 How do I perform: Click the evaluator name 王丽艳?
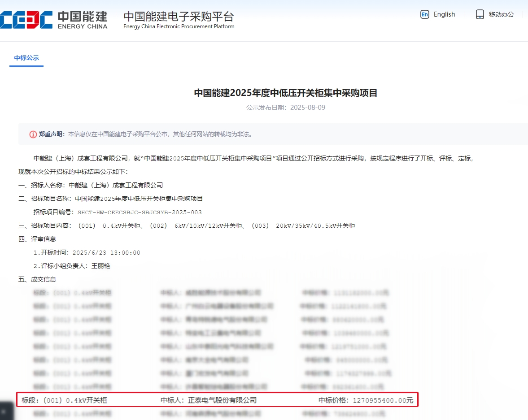pyautogui.click(x=100, y=266)
